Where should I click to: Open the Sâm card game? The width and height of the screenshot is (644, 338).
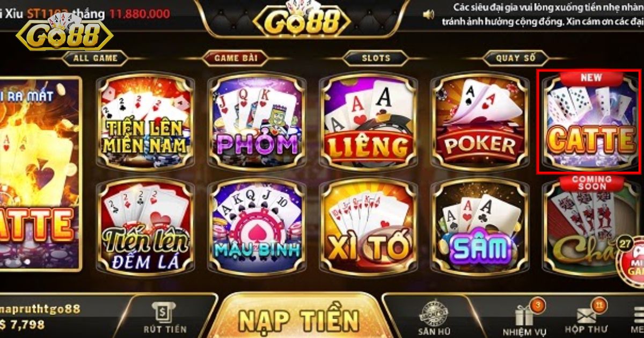click(x=480, y=226)
